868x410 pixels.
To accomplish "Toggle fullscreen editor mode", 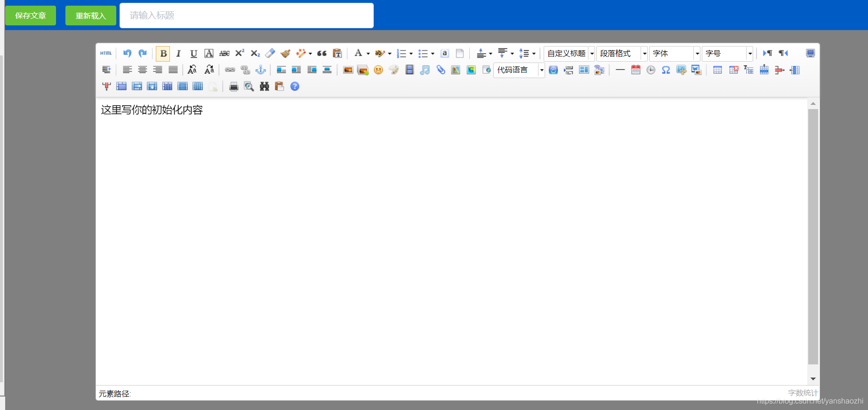I will [810, 53].
